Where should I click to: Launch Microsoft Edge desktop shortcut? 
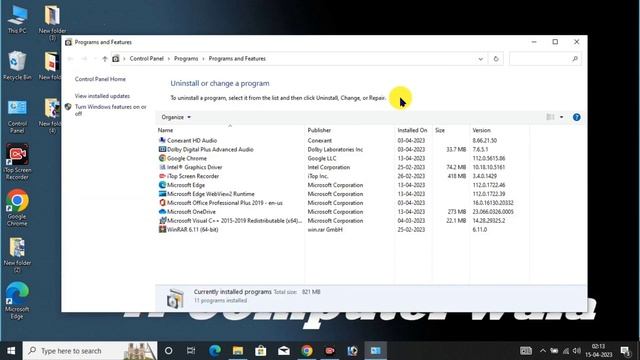(17, 300)
